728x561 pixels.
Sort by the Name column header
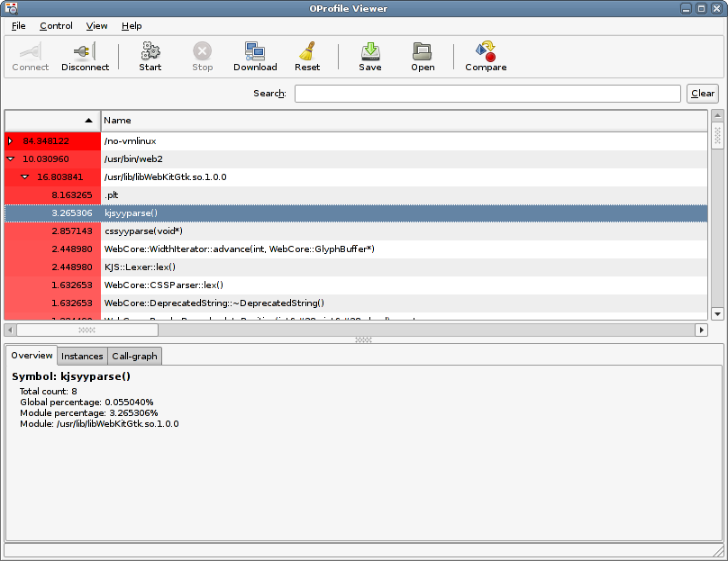[403, 120]
